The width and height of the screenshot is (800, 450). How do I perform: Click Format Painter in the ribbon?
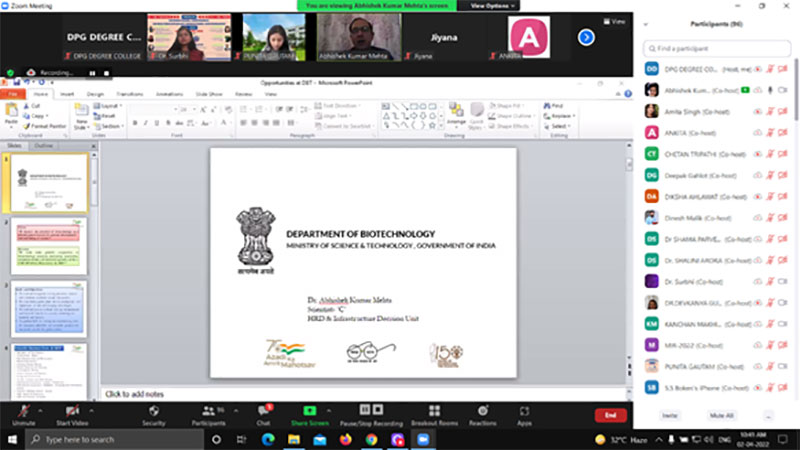(x=45, y=126)
